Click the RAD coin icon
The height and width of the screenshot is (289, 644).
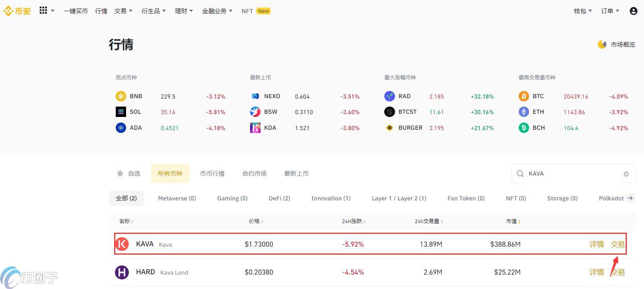(x=389, y=96)
